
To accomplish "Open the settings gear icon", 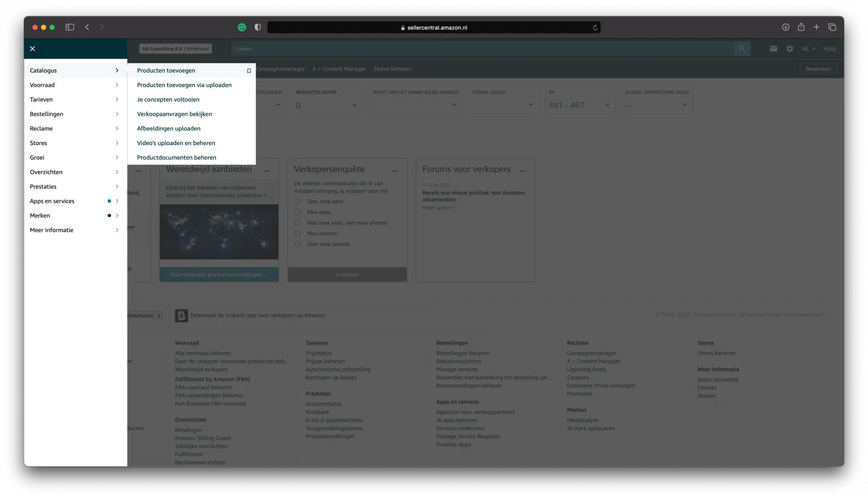I will click(x=789, y=49).
